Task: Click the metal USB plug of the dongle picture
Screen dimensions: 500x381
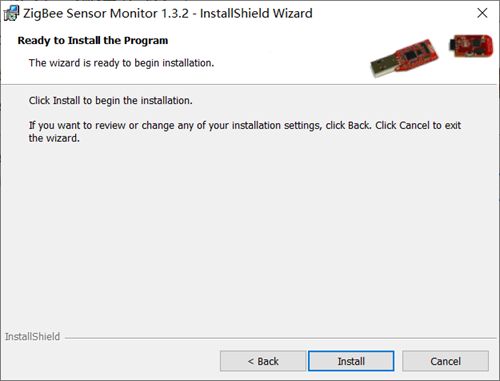Action: tap(383, 66)
